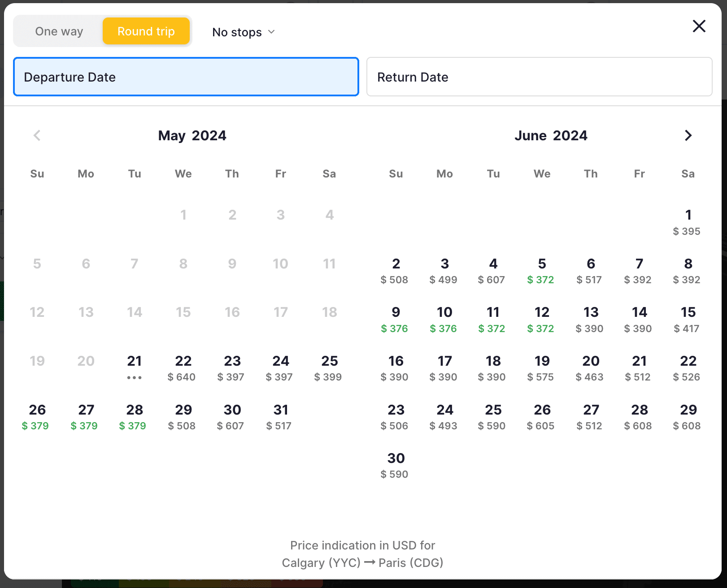This screenshot has width=727, height=588.
Task: Open the No stops dropdown
Action: (243, 32)
